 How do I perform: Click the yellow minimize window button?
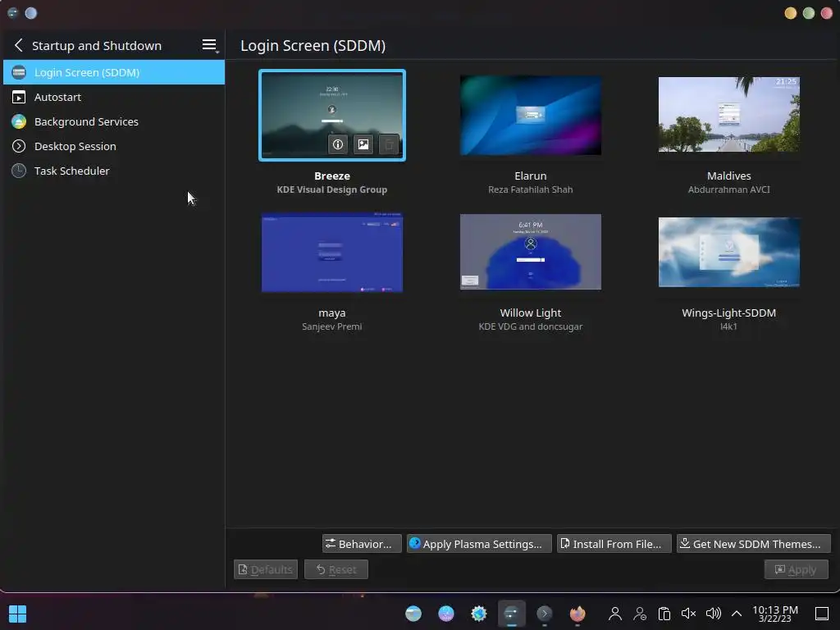(x=790, y=13)
